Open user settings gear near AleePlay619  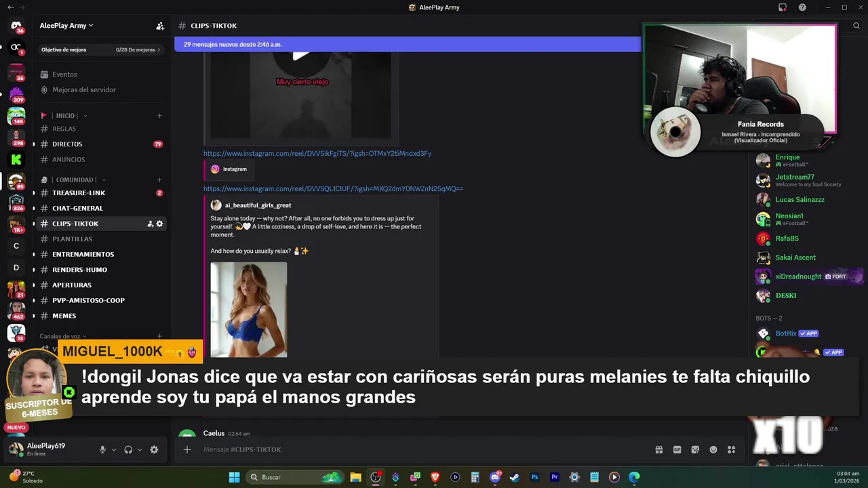pos(154,449)
